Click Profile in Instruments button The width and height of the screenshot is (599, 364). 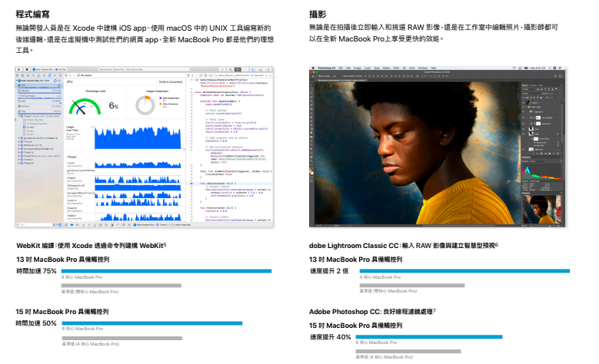[171, 81]
